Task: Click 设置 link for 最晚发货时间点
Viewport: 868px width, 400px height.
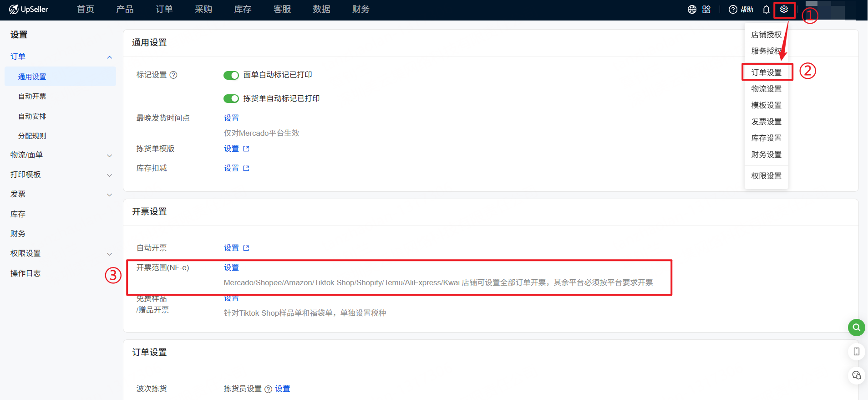Action: [x=231, y=118]
